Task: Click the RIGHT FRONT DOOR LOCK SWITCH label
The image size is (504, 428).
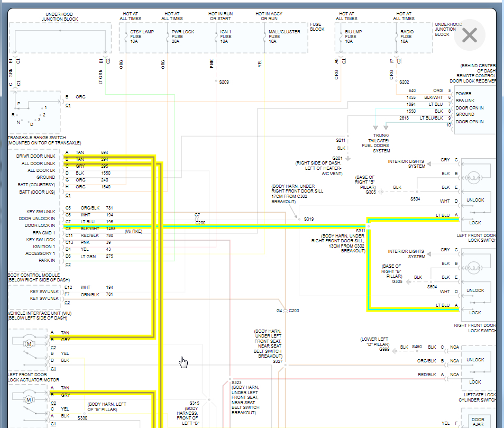Action: click(x=475, y=328)
